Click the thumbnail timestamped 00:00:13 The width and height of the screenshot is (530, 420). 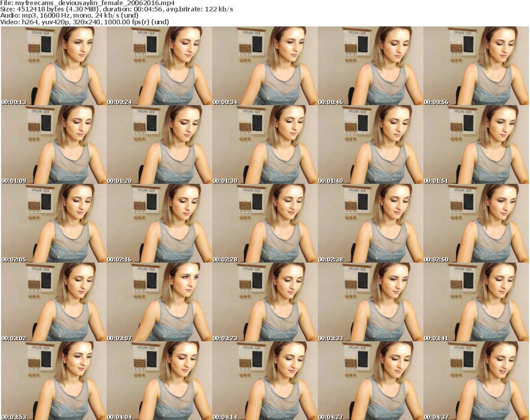tap(53, 66)
